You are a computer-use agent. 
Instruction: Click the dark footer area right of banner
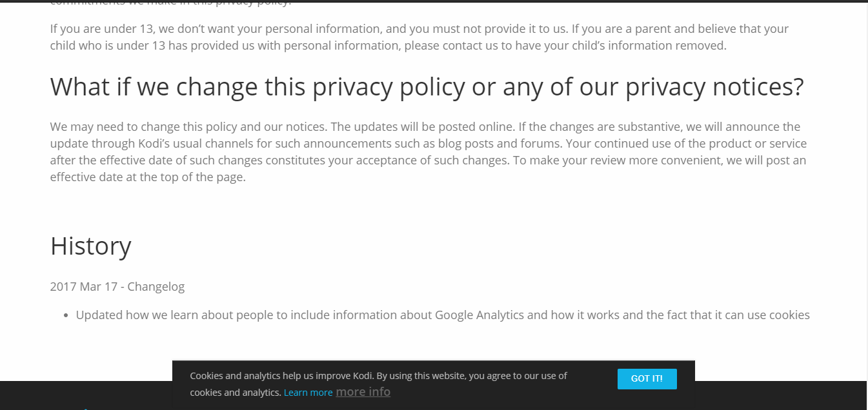(774, 395)
